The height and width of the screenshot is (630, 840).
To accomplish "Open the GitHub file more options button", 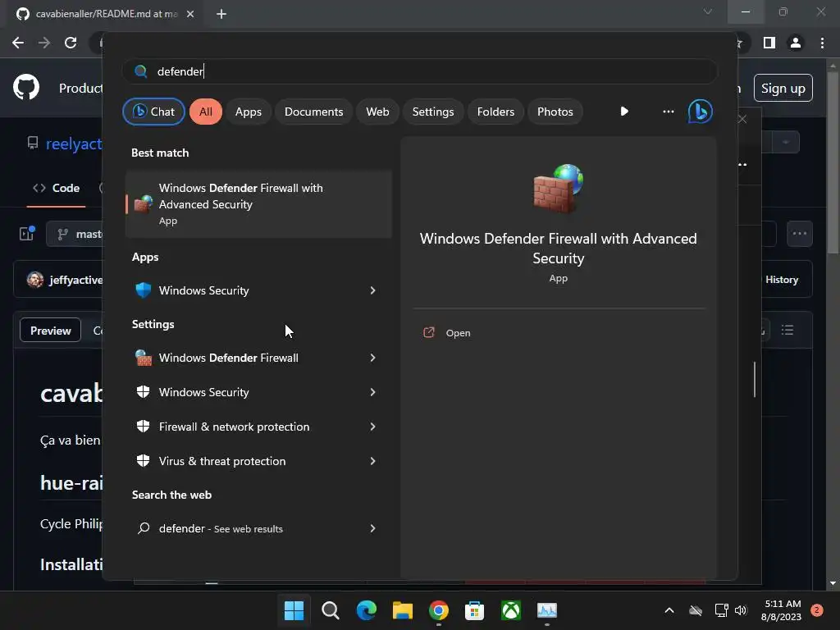I will click(x=799, y=234).
